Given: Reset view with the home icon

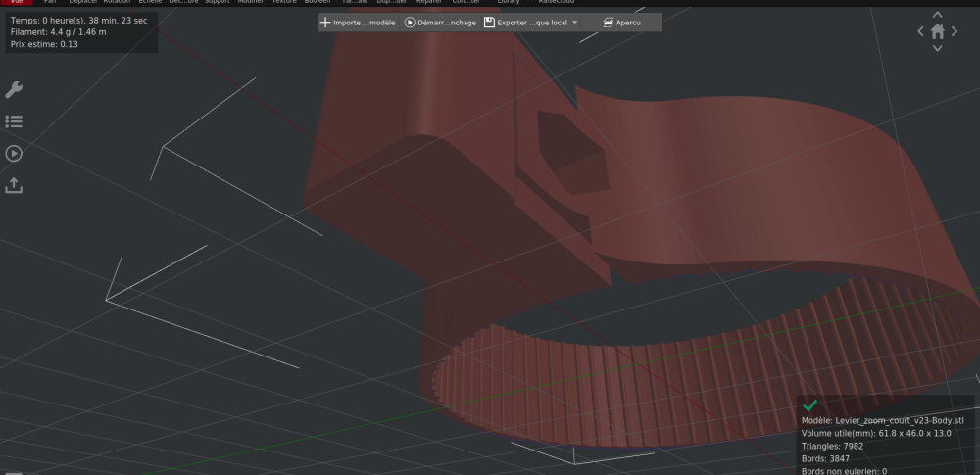Looking at the screenshot, I should click(x=937, y=31).
